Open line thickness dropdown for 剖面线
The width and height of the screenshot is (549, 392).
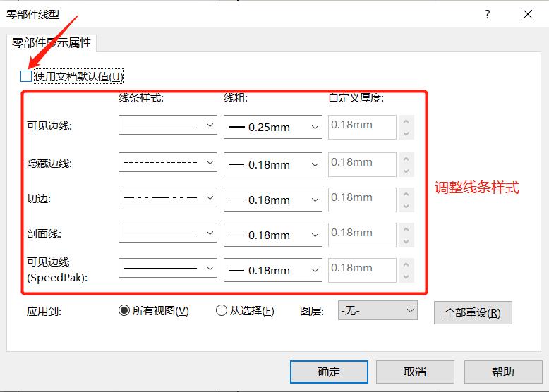[x=273, y=235]
